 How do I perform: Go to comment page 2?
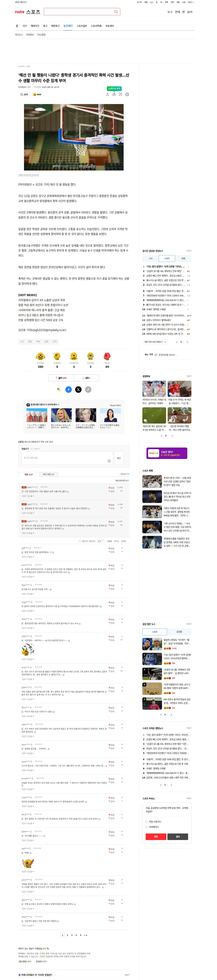(67, 935)
